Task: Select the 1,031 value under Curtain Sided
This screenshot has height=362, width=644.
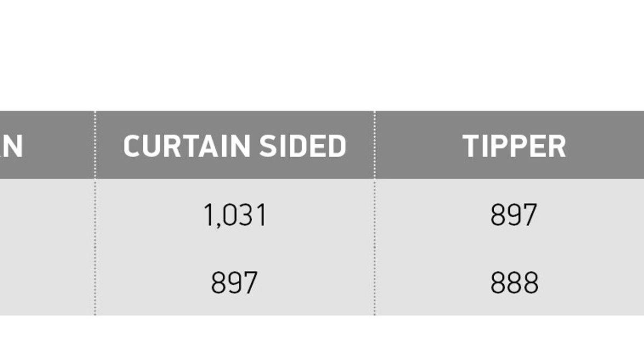Action: pyautogui.click(x=235, y=215)
